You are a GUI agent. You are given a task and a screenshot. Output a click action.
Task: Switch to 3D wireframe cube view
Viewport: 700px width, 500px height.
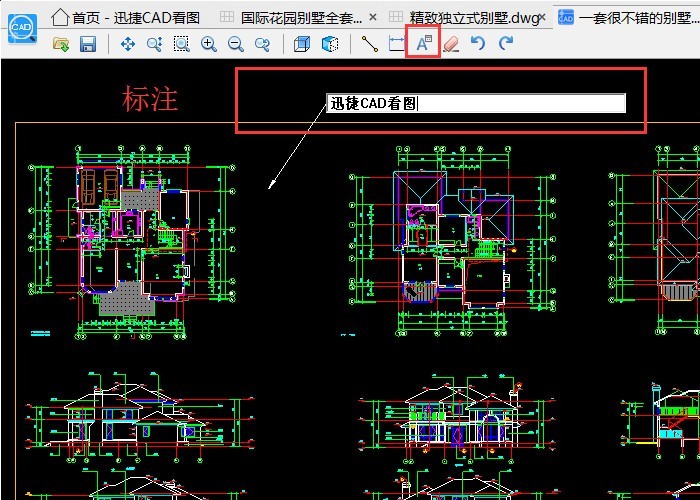point(329,44)
